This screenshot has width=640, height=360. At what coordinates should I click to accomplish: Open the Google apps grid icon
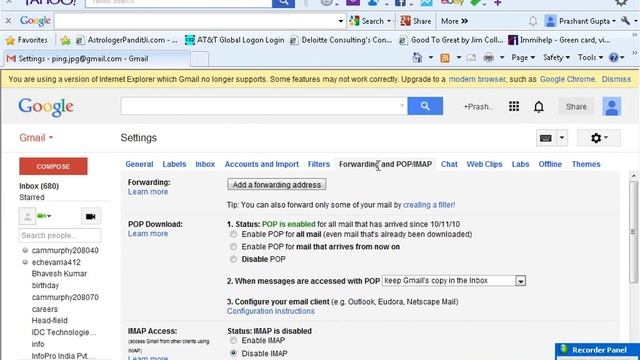click(514, 107)
